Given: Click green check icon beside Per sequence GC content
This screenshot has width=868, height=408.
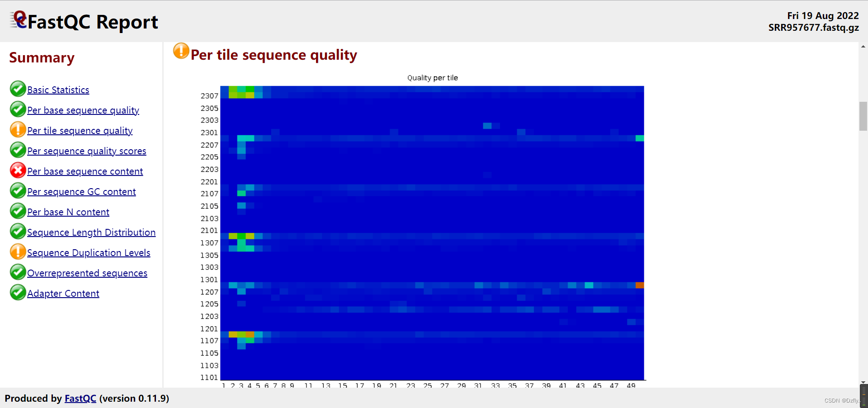Looking at the screenshot, I should pos(18,191).
